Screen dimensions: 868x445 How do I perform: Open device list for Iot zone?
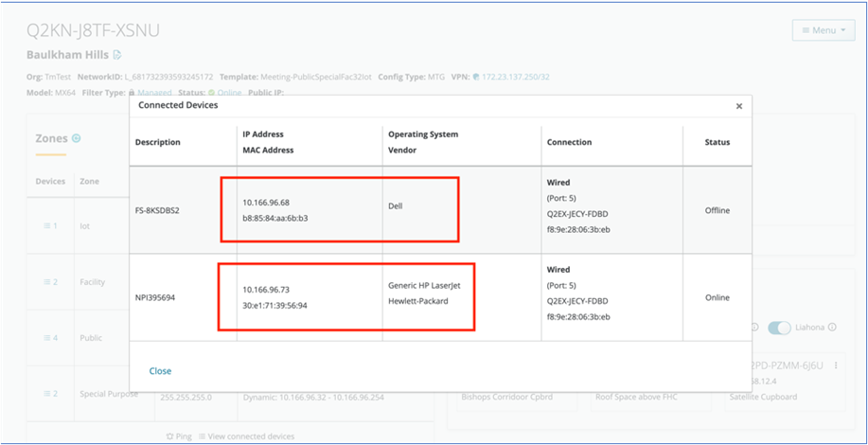(50, 225)
